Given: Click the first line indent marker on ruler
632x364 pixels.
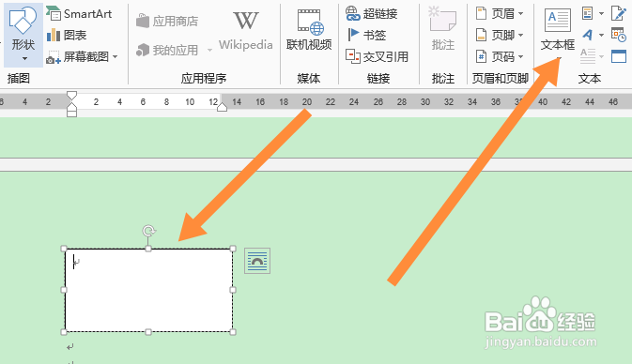Looking at the screenshot, I should pyautogui.click(x=71, y=96).
